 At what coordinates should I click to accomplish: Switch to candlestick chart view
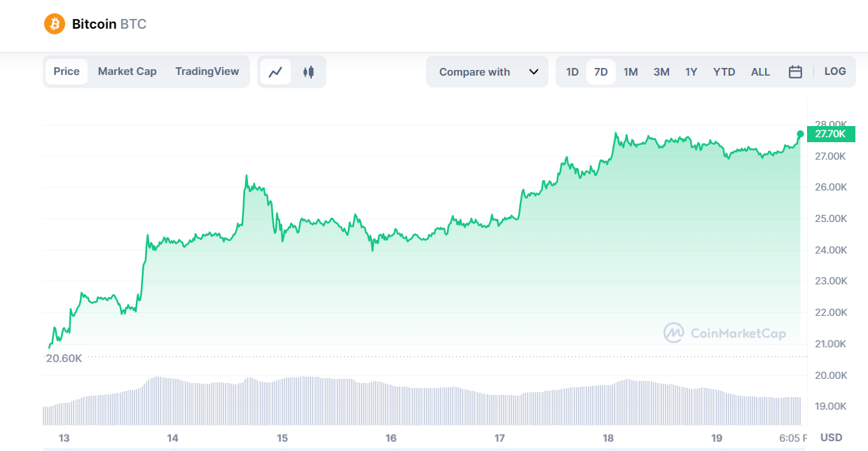pos(308,71)
